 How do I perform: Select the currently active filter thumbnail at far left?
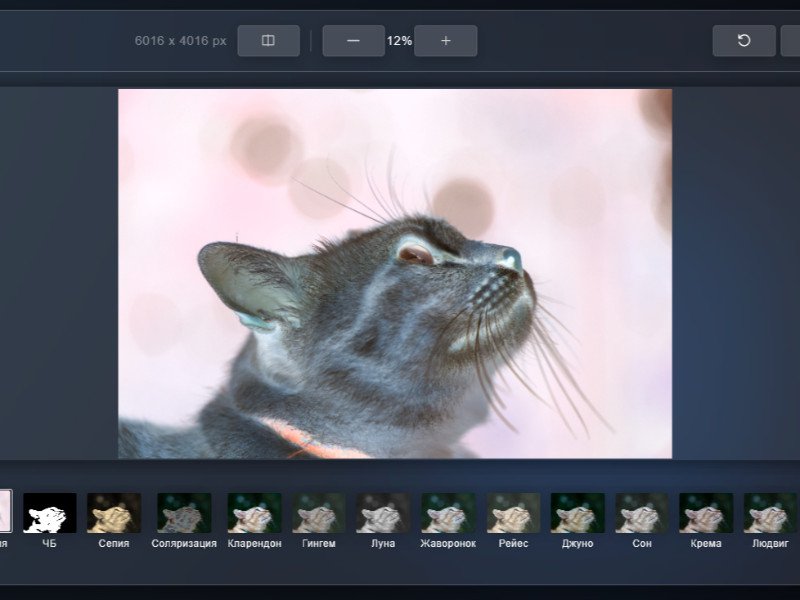click(x=5, y=511)
